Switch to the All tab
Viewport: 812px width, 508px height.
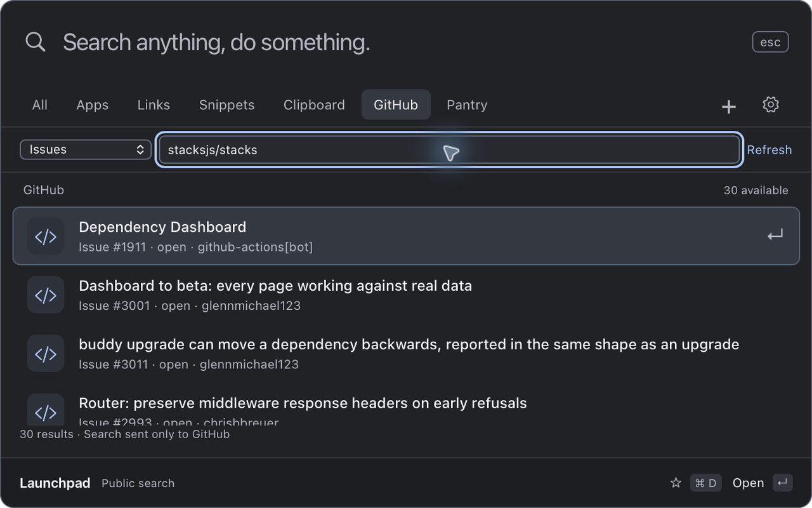[40, 105]
